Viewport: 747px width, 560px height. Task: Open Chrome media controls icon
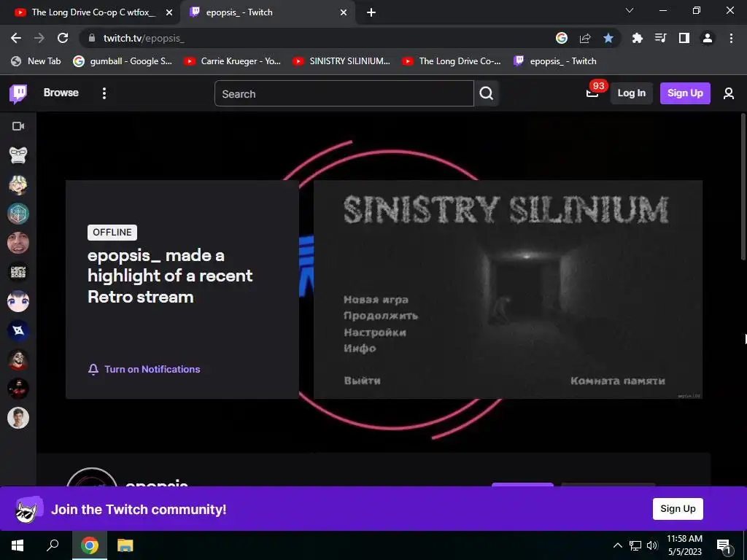pos(660,38)
